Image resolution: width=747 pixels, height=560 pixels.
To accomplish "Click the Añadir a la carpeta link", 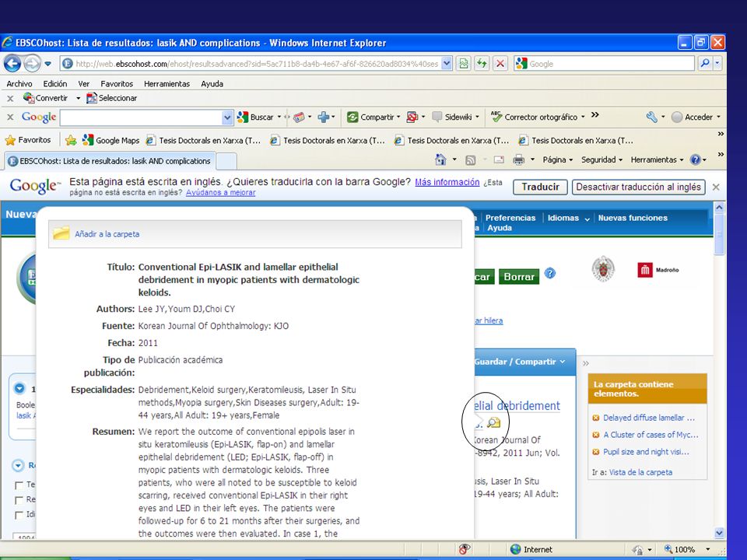I will pos(107,234).
